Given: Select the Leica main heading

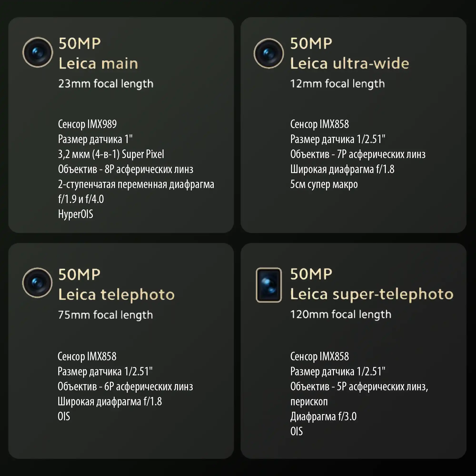Looking at the screenshot, I should tap(98, 64).
